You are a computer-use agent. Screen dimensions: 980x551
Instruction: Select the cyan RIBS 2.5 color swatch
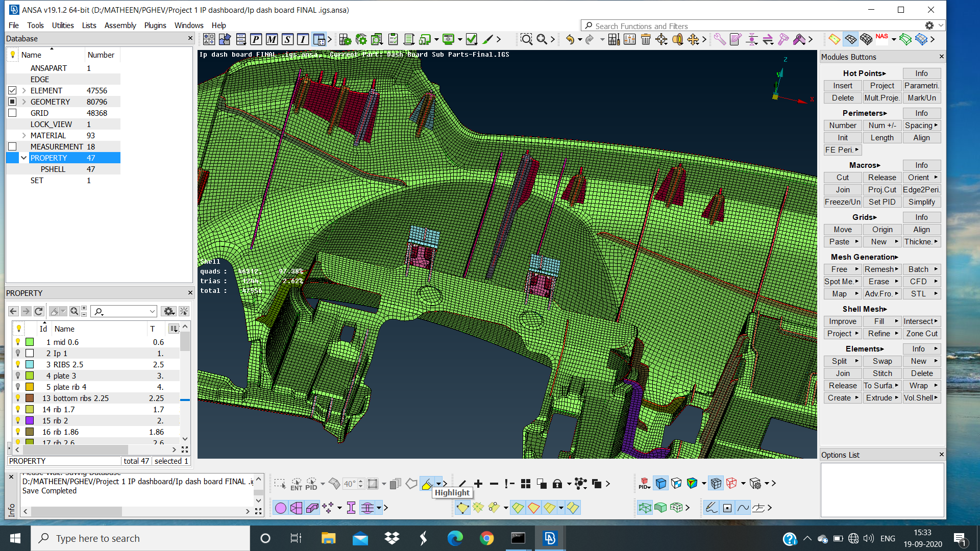click(x=30, y=364)
